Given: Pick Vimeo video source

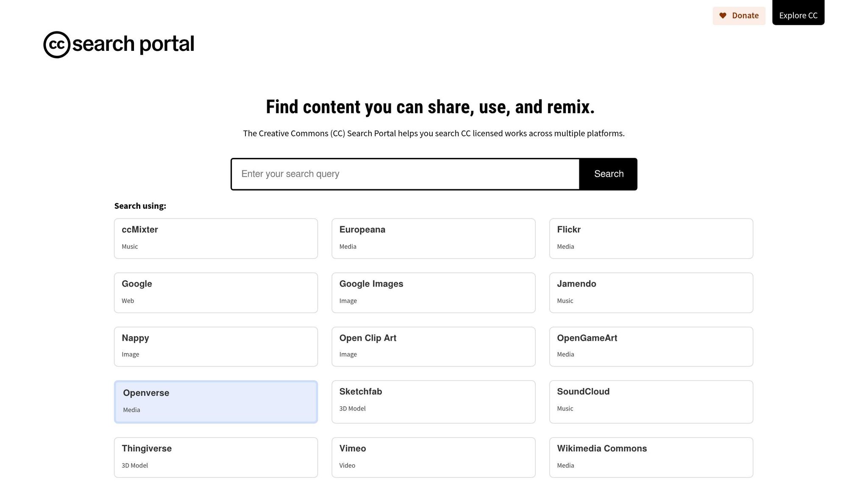Looking at the screenshot, I should (x=434, y=457).
